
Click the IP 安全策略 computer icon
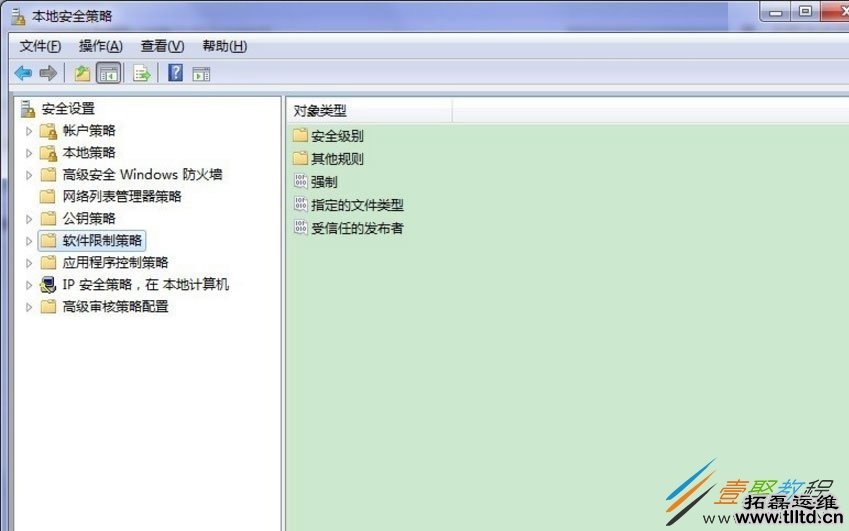pyautogui.click(x=48, y=285)
